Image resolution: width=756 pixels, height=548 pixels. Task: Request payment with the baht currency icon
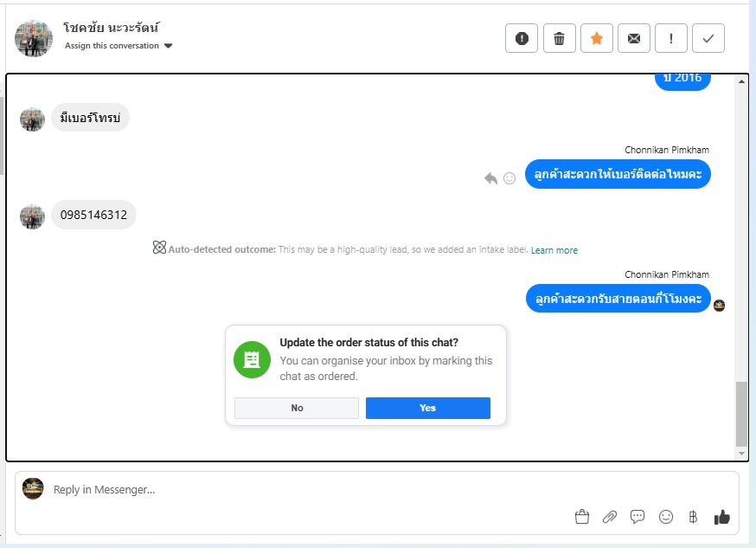693,517
